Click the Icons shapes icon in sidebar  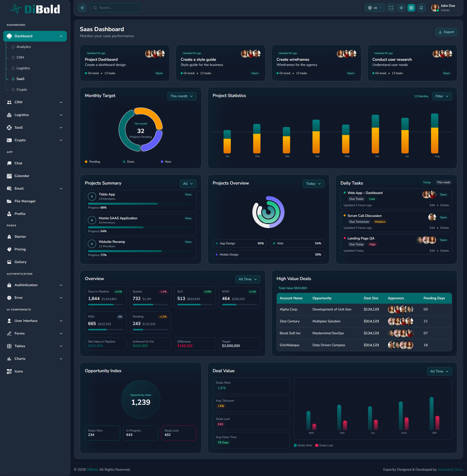point(9,371)
